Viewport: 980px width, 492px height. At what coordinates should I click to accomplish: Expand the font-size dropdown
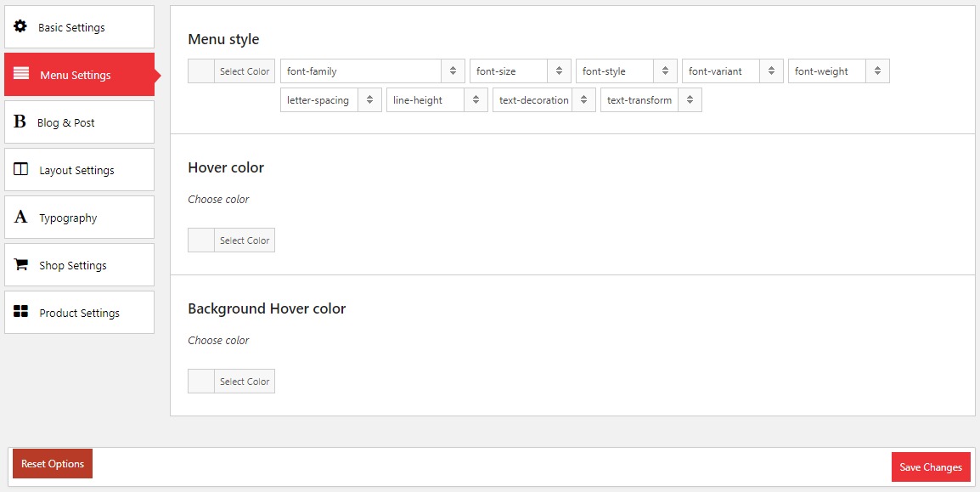pyautogui.click(x=520, y=71)
